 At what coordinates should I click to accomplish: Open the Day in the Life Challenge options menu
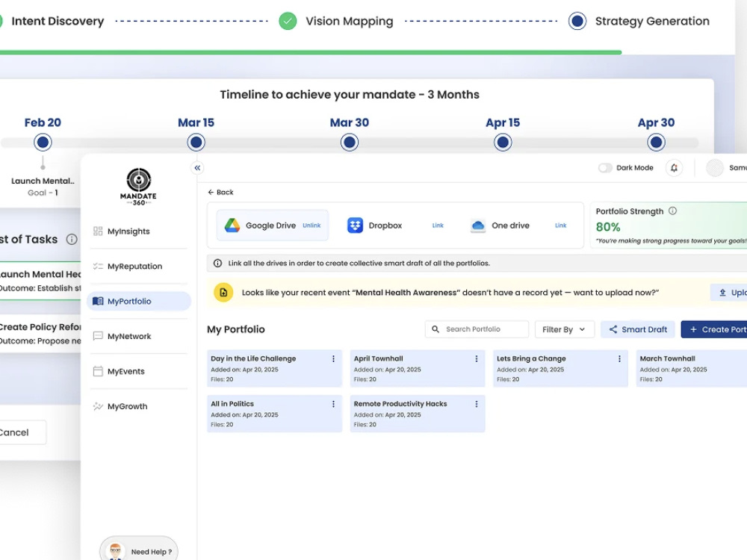click(333, 360)
